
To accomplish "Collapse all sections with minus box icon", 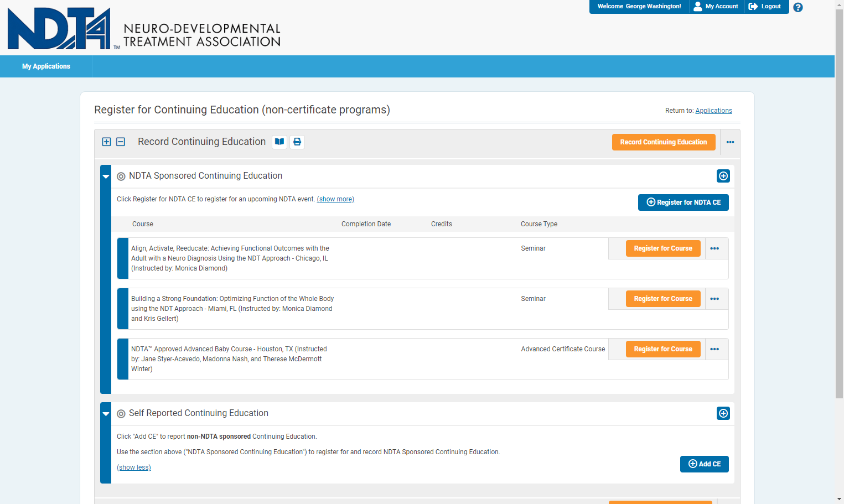I will tap(121, 142).
